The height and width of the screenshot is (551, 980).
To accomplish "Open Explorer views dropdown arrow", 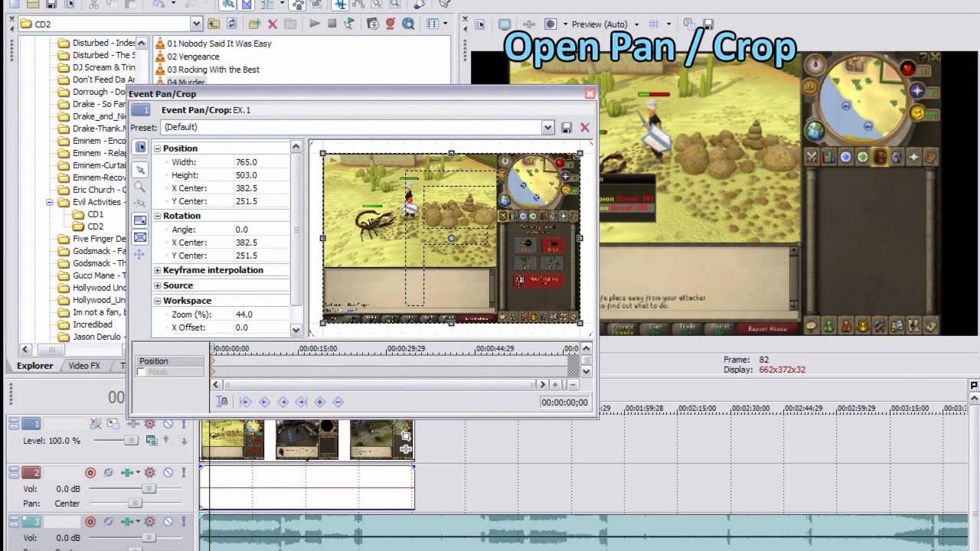I will pyautogui.click(x=444, y=24).
